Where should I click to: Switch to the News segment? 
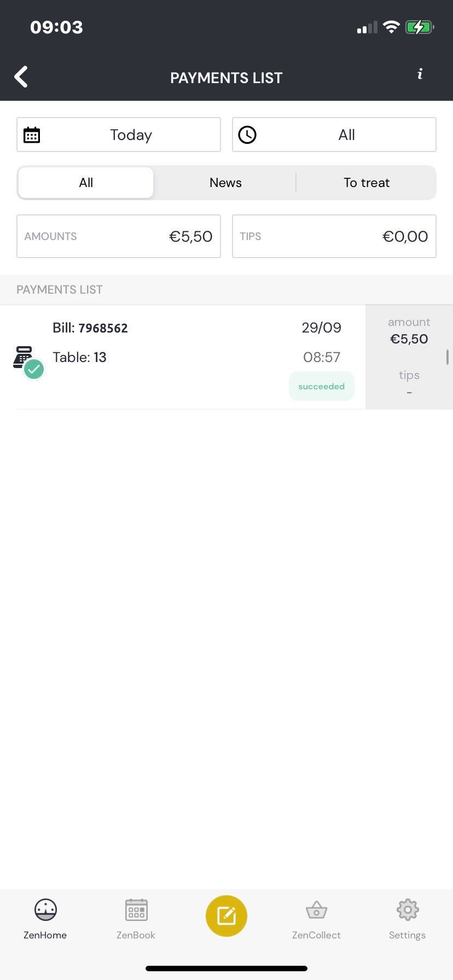pos(225,183)
